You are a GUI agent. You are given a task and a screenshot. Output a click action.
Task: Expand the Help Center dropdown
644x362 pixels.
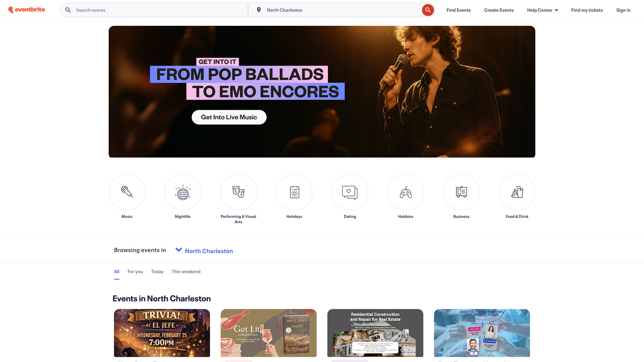pyautogui.click(x=542, y=10)
